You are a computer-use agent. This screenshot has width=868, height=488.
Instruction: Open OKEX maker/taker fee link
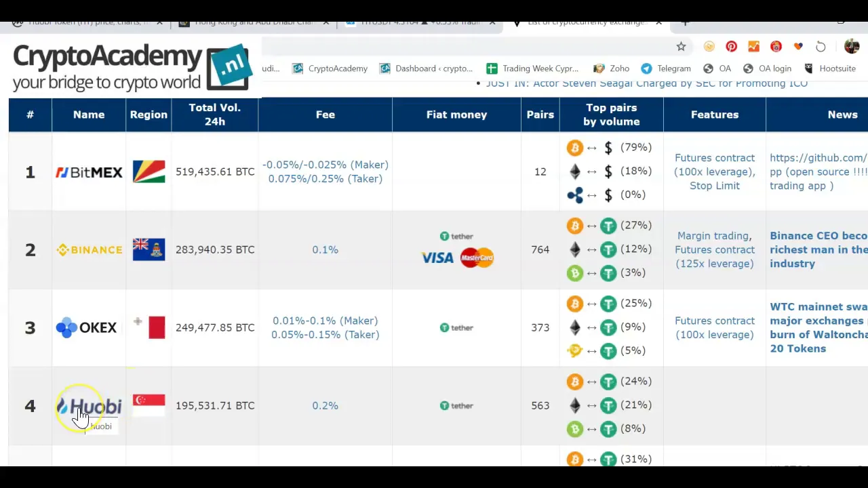pos(325,327)
